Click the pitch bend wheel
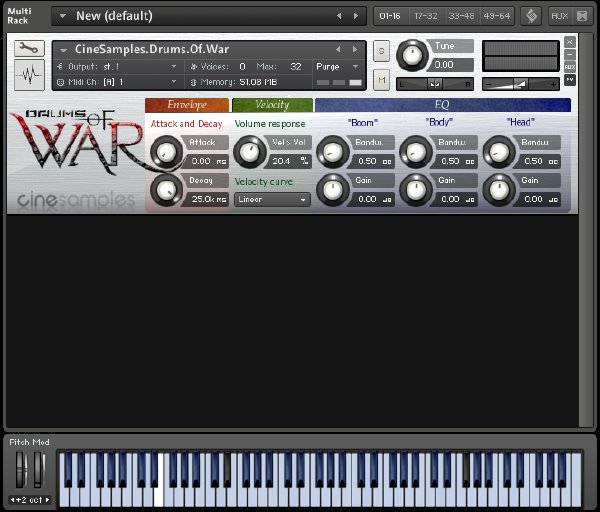This screenshot has height=512, width=600. click(x=21, y=470)
